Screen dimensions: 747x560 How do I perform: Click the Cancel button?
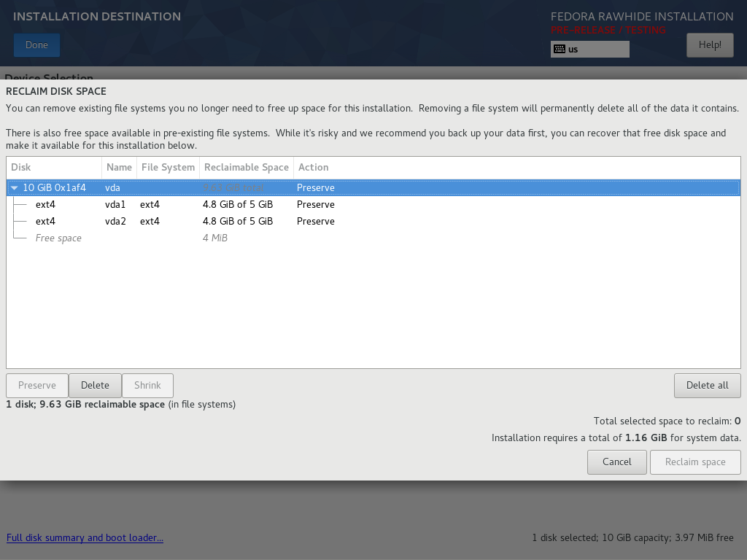(617, 462)
